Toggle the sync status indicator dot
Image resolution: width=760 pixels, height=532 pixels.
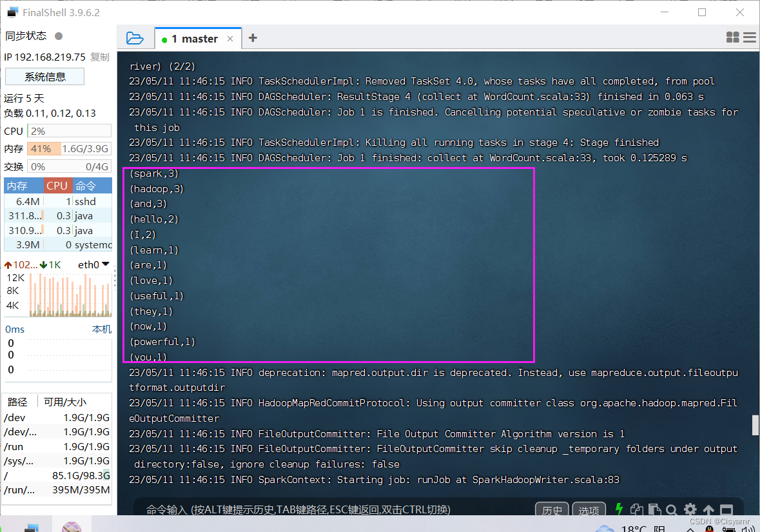[x=59, y=36]
